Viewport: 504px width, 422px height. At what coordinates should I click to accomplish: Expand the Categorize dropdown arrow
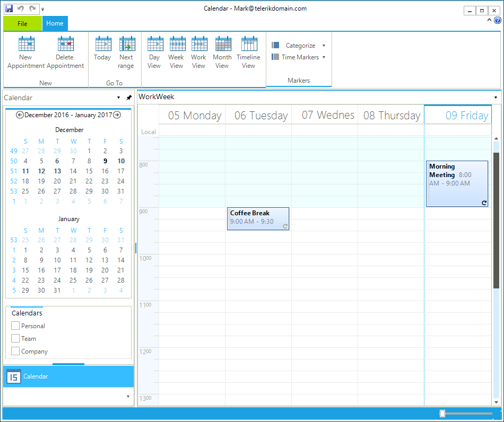tap(324, 46)
